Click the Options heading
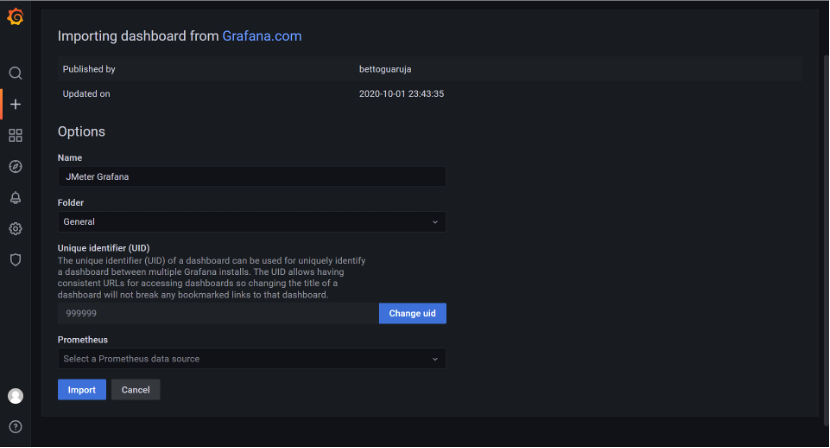This screenshot has height=448, width=830. pyautogui.click(x=82, y=132)
